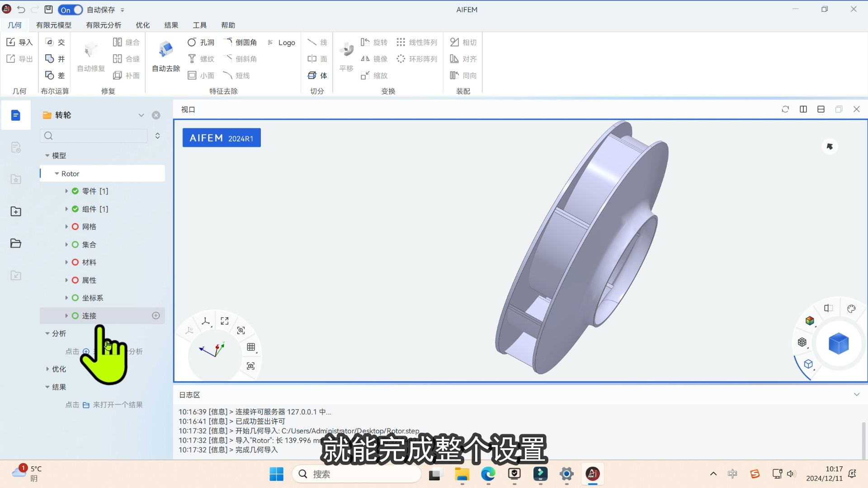Toggle the auto-save On switch

pyautogui.click(x=71, y=9)
